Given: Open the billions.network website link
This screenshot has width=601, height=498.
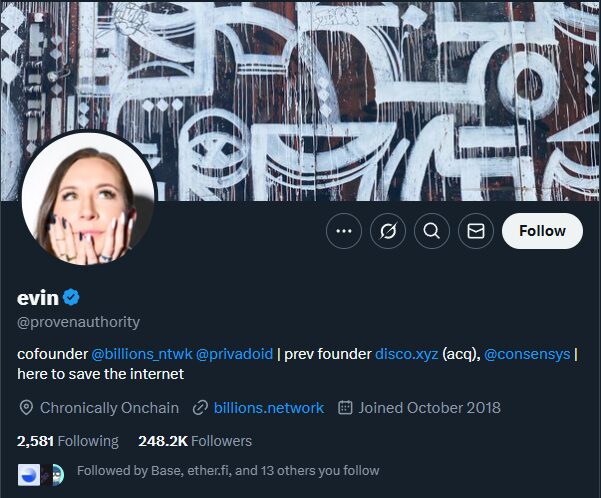Looking at the screenshot, I should coord(269,408).
